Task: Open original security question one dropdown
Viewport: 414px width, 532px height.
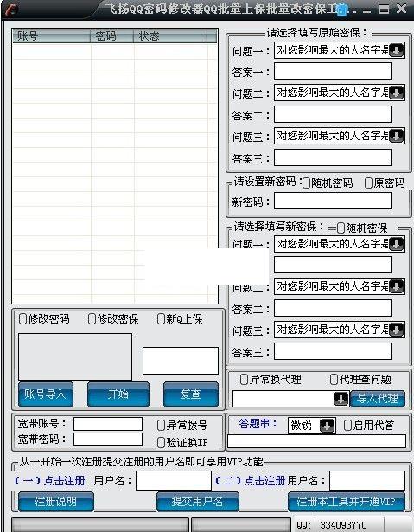Action: coord(396,50)
